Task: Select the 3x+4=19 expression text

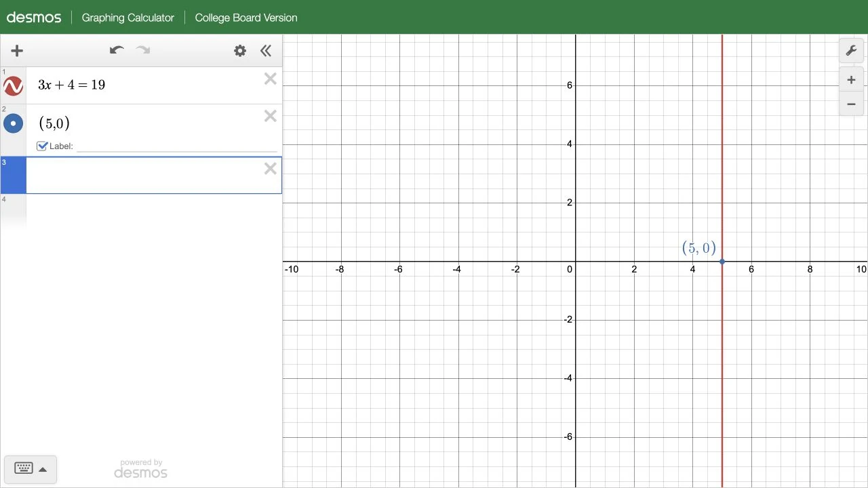Action: (x=71, y=85)
